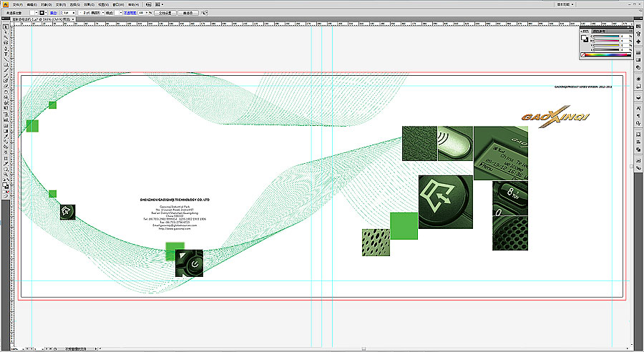
Task: Select the Type tool (T)
Action: click(x=6, y=54)
